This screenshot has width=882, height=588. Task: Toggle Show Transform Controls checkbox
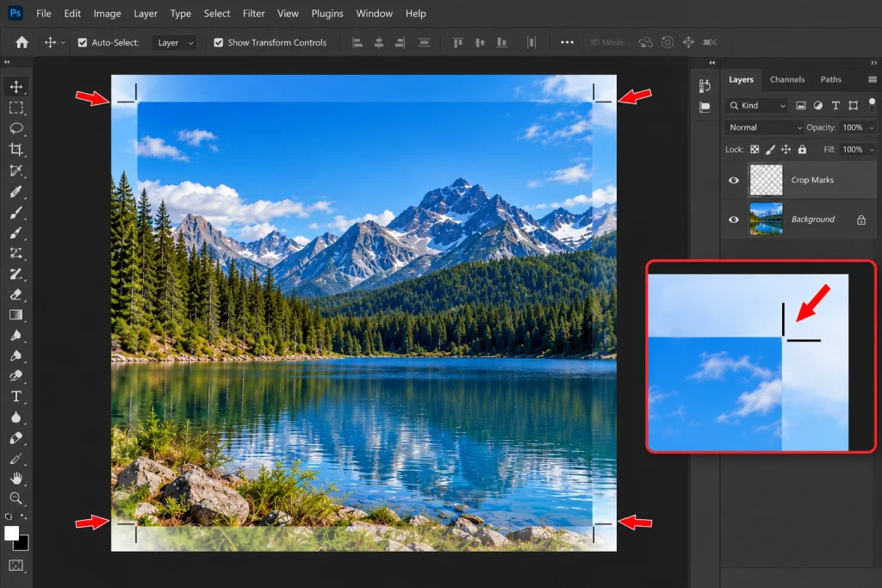[x=218, y=42]
